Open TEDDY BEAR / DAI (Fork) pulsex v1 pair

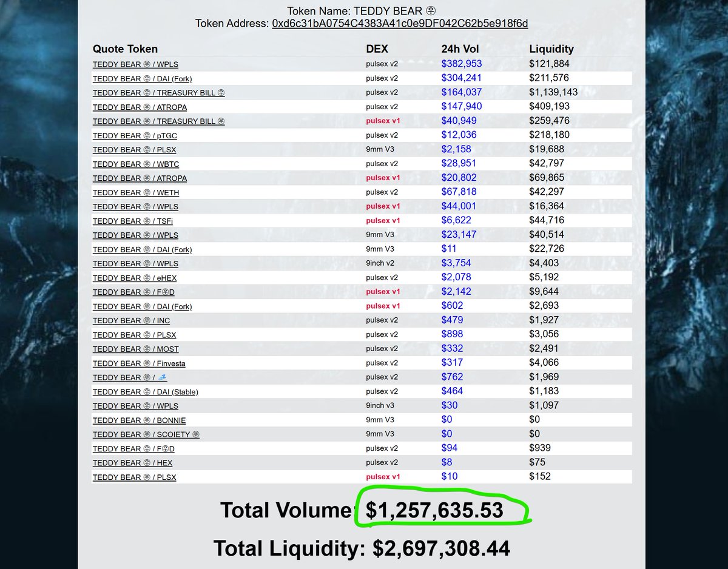pyautogui.click(x=142, y=307)
